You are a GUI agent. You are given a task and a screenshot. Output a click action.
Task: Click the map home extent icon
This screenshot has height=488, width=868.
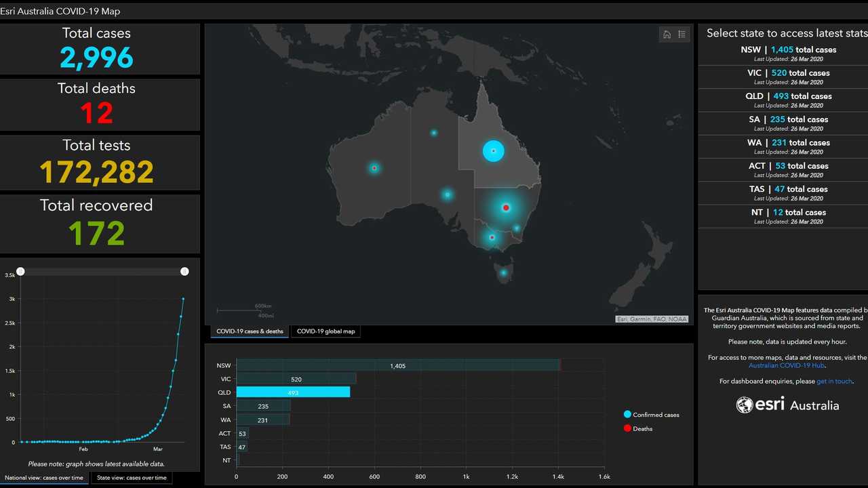[x=667, y=35]
